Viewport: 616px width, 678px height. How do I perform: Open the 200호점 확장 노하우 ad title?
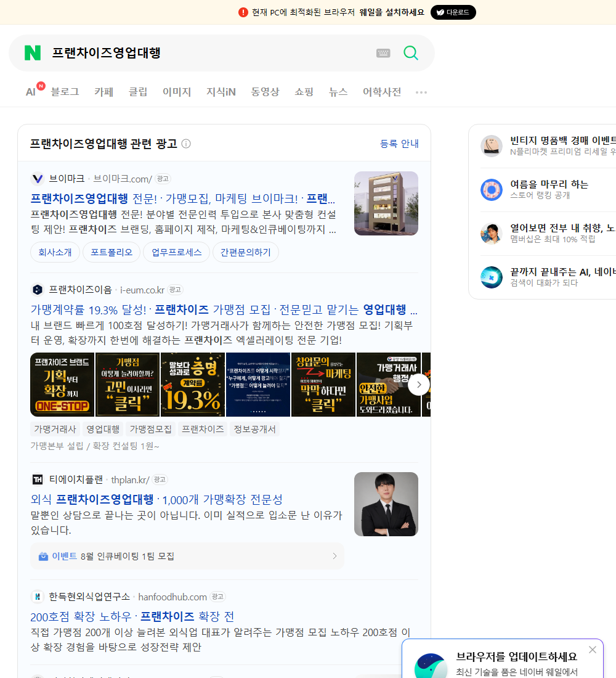click(132, 616)
